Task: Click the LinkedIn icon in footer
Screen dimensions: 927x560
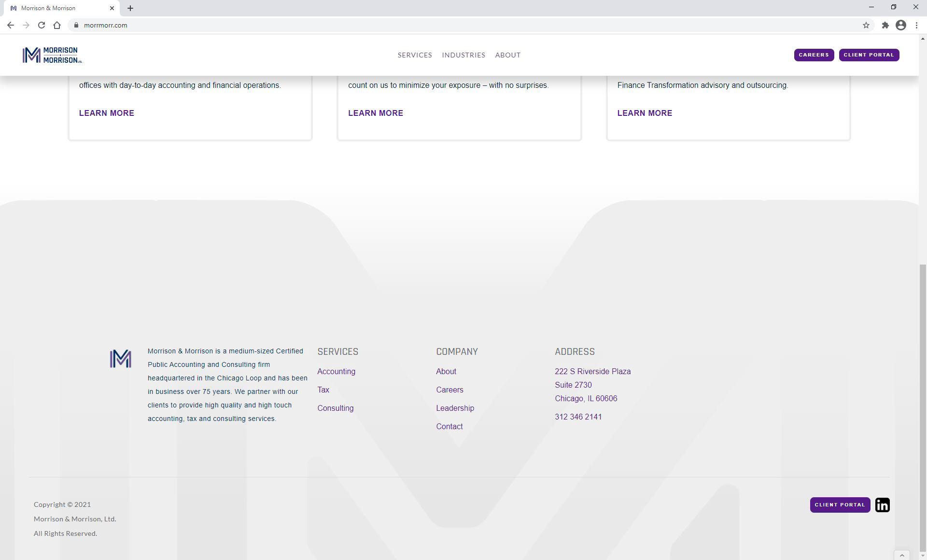Action: tap(882, 505)
